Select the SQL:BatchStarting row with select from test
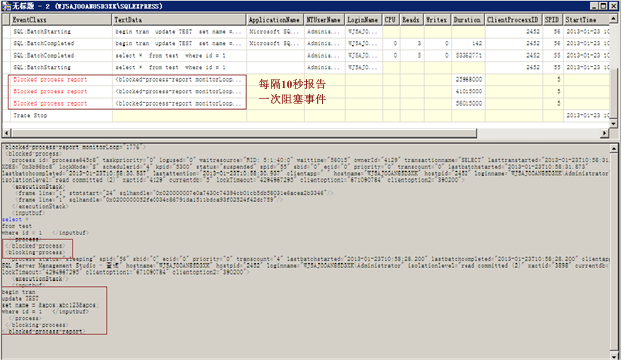Screen dimensions: 622x361 click(305, 67)
